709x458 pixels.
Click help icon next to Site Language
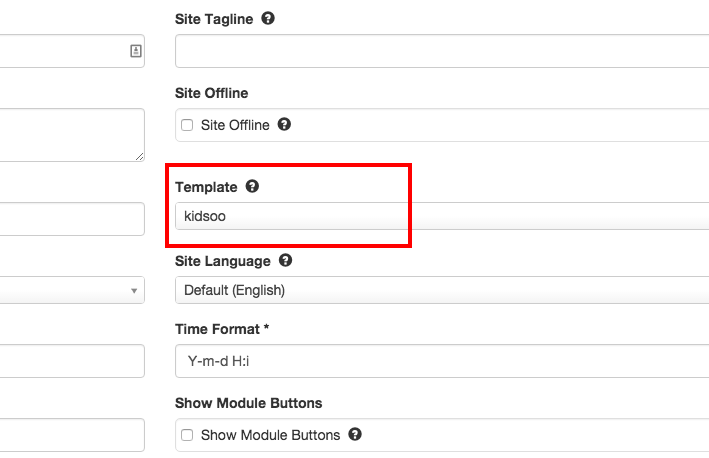[x=285, y=260]
